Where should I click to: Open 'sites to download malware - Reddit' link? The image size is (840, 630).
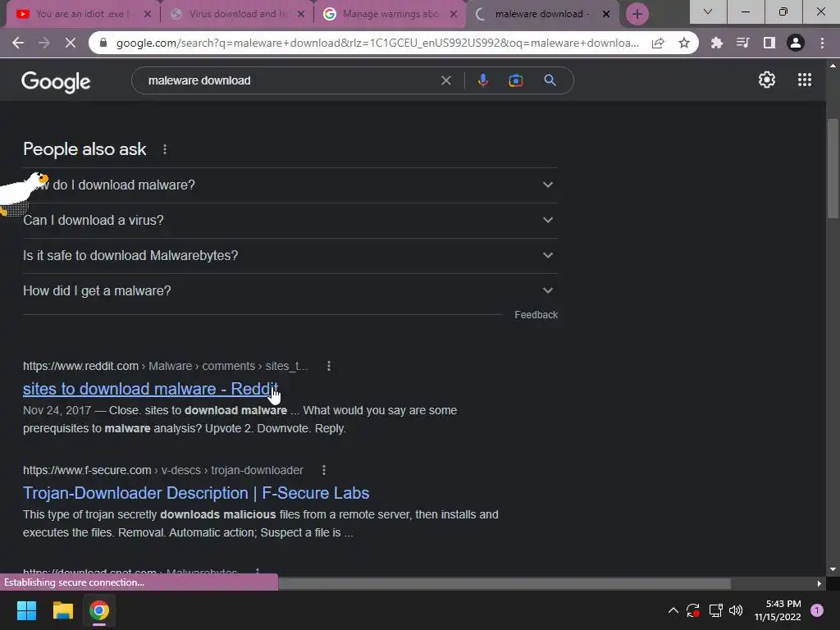[151, 389]
